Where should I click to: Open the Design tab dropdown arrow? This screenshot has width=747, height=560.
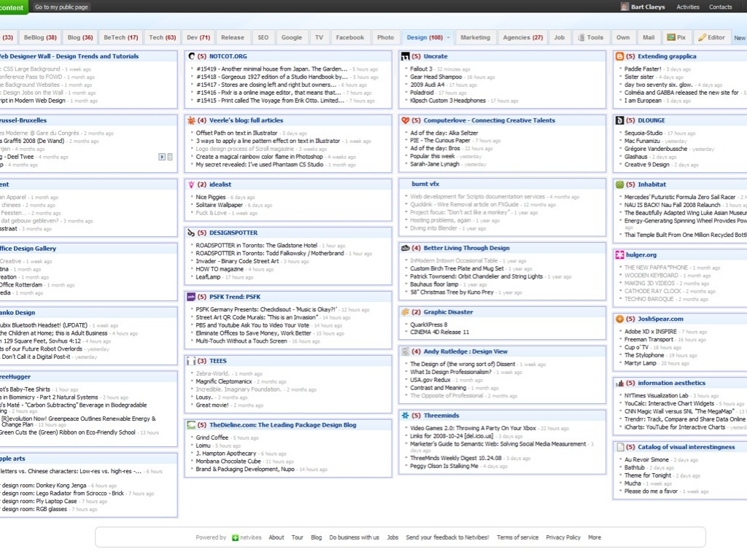click(x=449, y=37)
